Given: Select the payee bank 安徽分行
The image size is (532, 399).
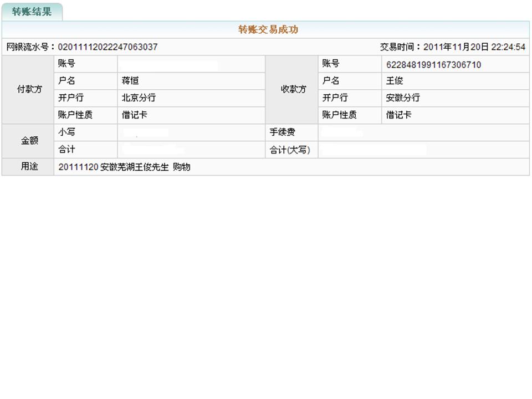Looking at the screenshot, I should pos(403,98).
